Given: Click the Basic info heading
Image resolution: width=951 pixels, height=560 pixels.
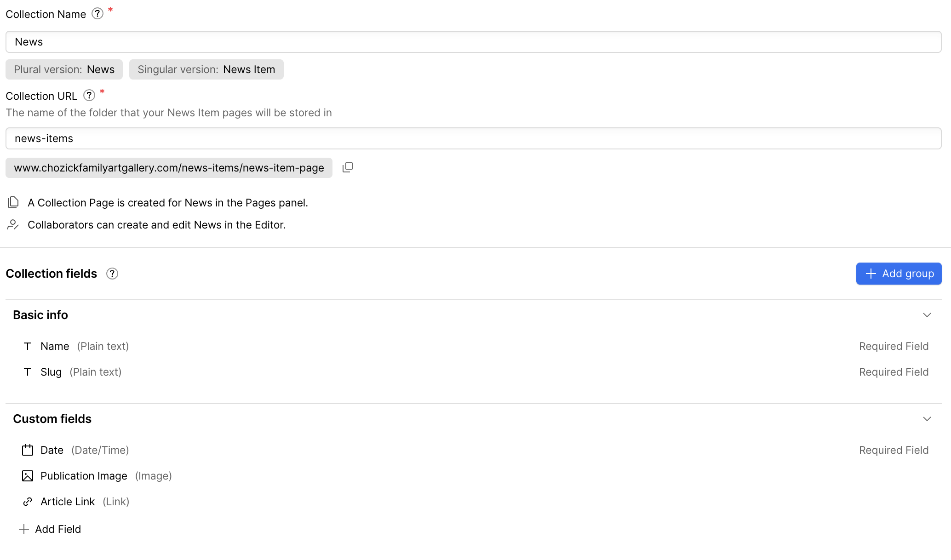Looking at the screenshot, I should click(x=40, y=315).
